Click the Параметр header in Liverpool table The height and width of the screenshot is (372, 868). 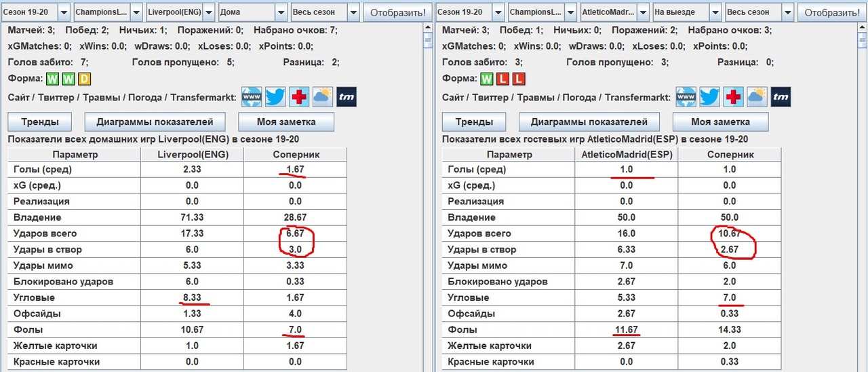[74, 154]
